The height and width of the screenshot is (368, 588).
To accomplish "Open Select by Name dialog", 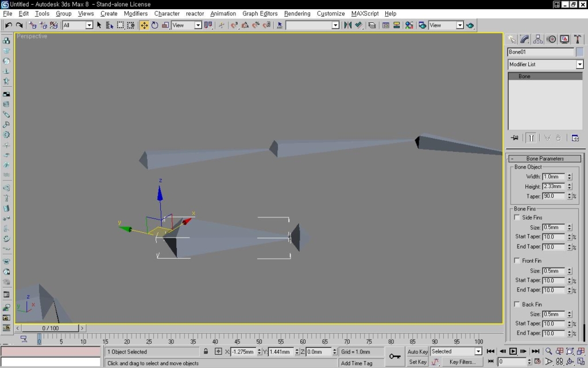I will pyautogui.click(x=110, y=25).
